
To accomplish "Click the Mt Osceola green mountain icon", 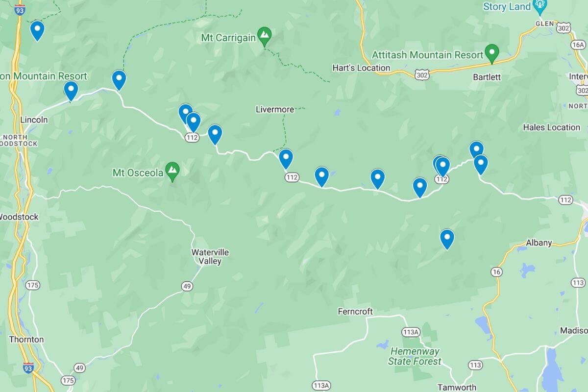I will point(172,172).
